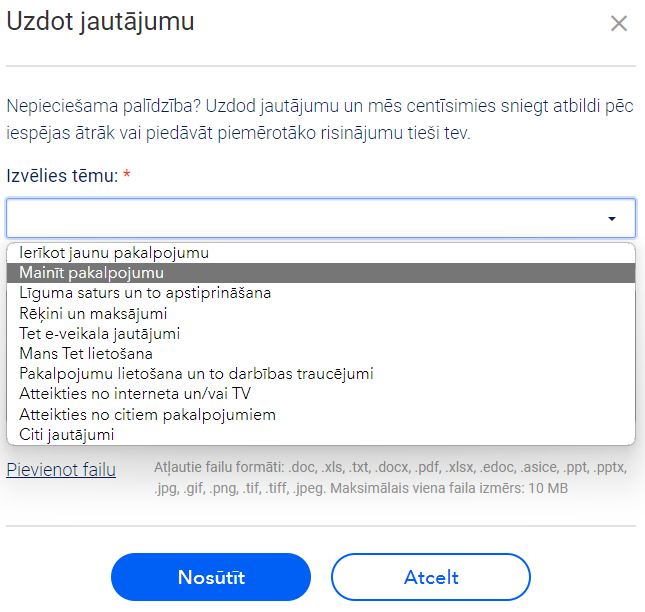Choose the highlighted Mainīt pakalpojumu option
The width and height of the screenshot is (645, 612).
click(x=321, y=273)
